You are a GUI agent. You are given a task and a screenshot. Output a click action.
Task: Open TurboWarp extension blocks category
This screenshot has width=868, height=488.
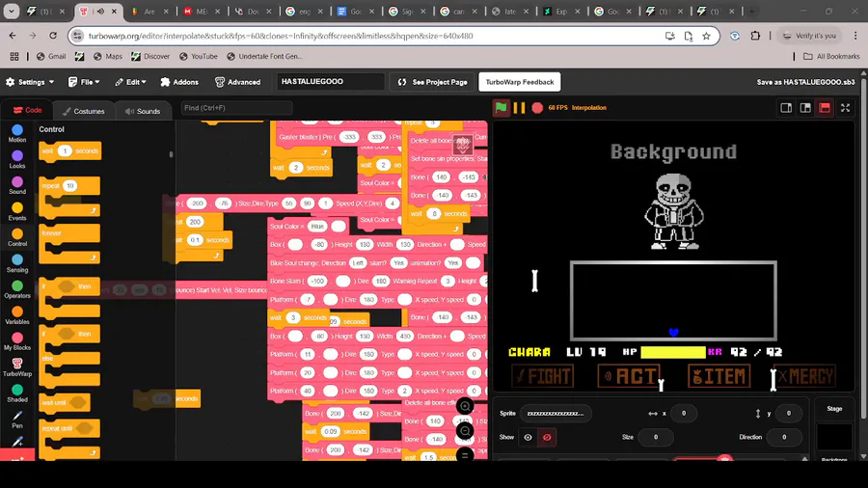[17, 367]
